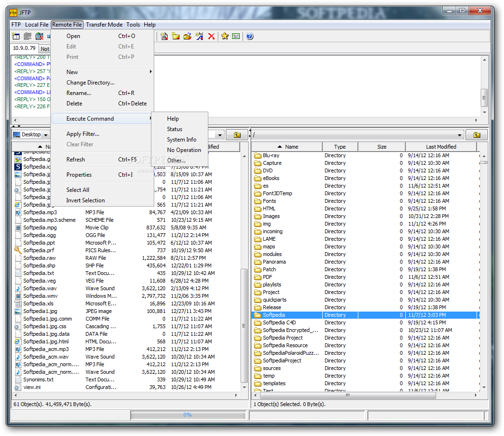Open the Transfer Mode menu

click(104, 25)
